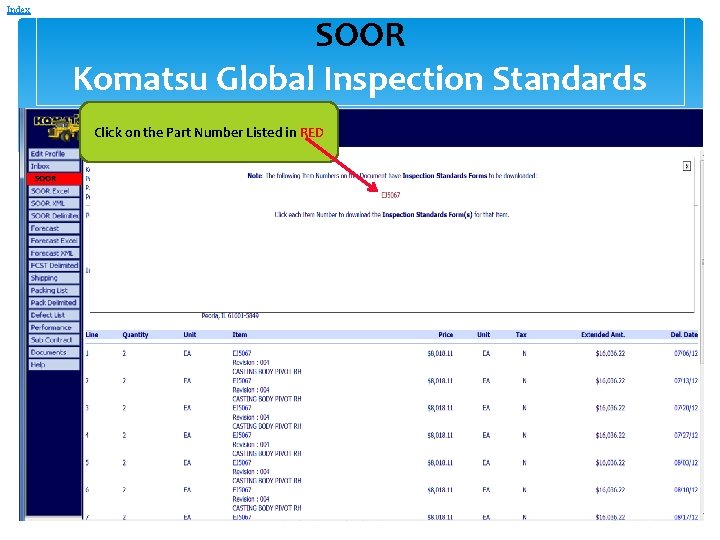
Task: Go to the Documents section
Action: click(x=54, y=353)
